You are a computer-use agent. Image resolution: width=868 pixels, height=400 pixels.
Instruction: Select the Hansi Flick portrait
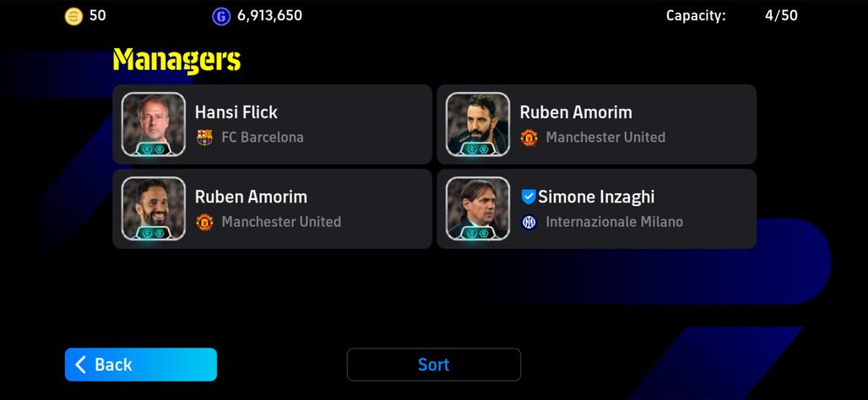(154, 124)
